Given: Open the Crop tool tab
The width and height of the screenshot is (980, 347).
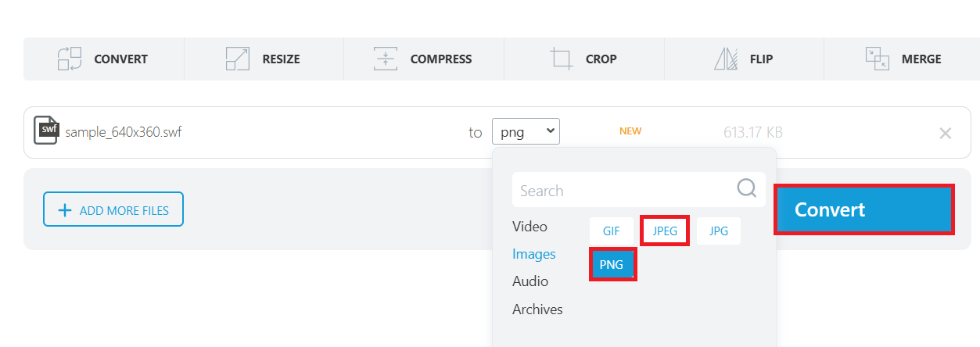Looking at the screenshot, I should tap(584, 59).
